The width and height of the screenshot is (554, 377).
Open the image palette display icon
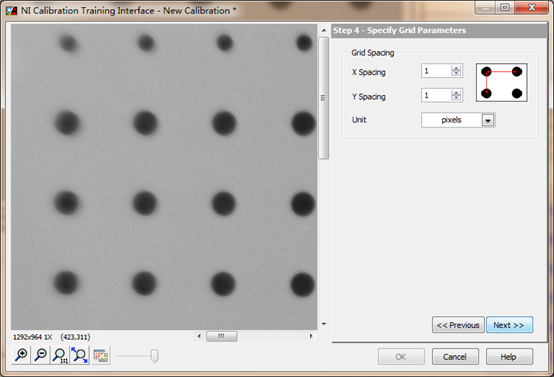coord(101,355)
